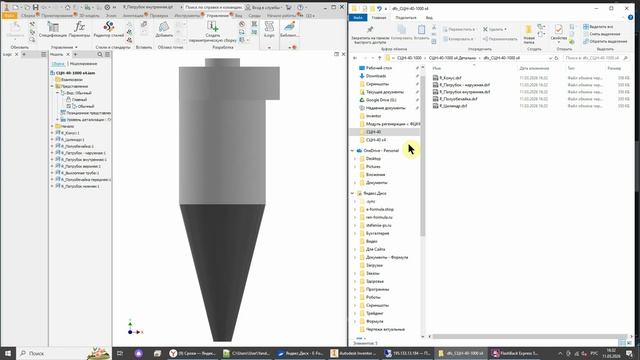Viewport: 640px width, 360px height.
Task: Switch to Моделирование browser tab
Action: point(83,64)
